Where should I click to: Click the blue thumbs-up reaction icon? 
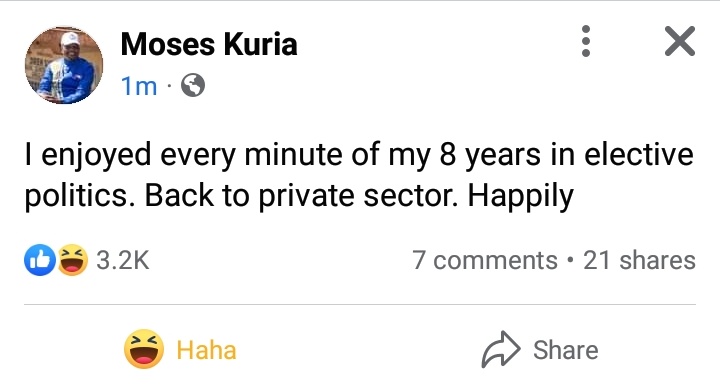click(40, 260)
